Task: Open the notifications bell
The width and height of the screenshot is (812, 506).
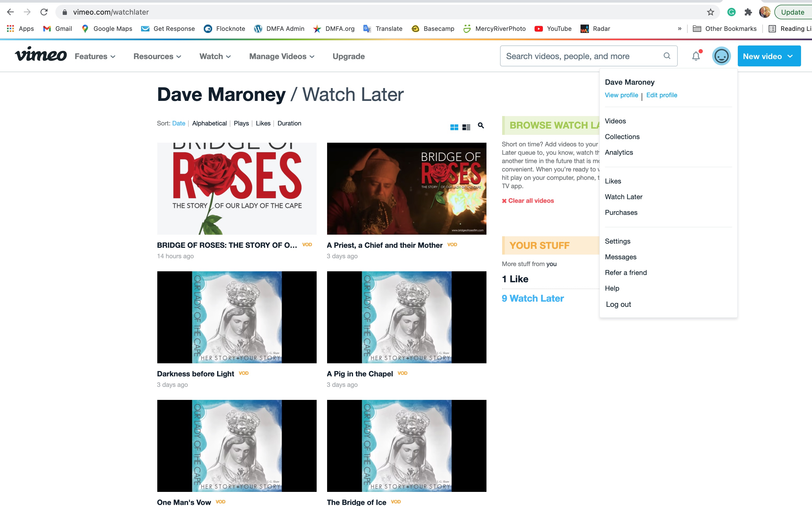Action: click(x=696, y=56)
